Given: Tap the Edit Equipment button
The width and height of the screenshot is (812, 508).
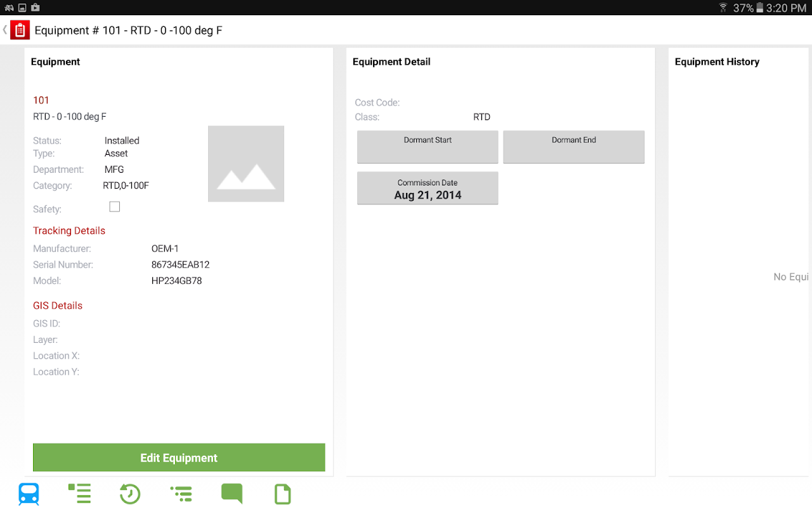Looking at the screenshot, I should coord(179,458).
